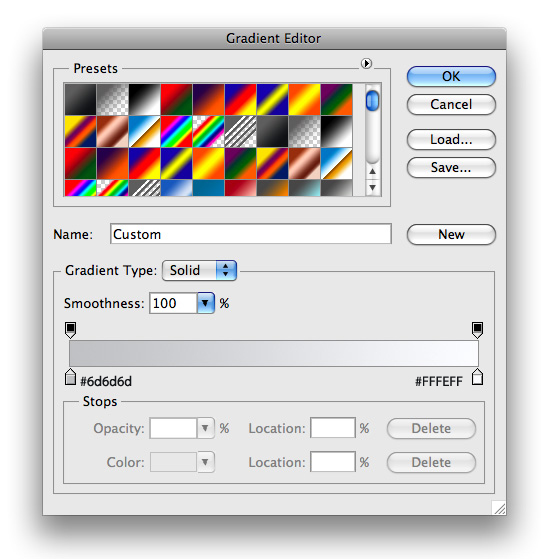The width and height of the screenshot is (541, 559).
Task: Select the solid teal preset swatch
Action: click(x=208, y=188)
